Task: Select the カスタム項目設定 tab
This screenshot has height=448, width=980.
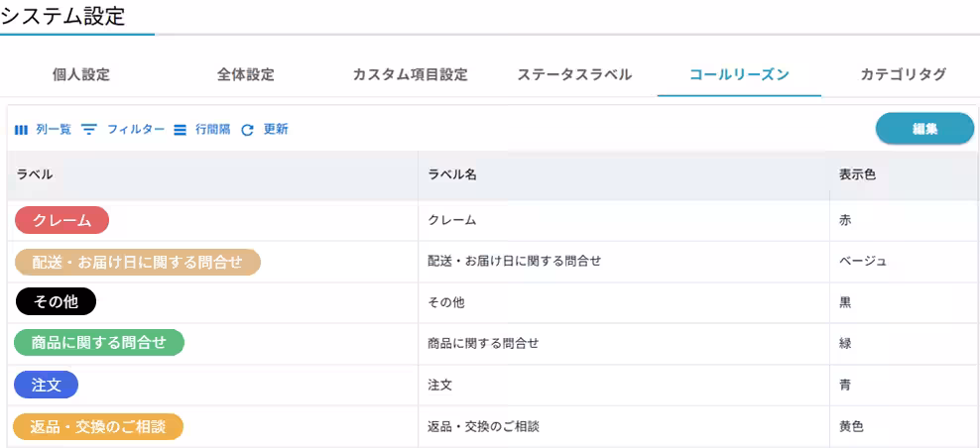Action: [410, 74]
